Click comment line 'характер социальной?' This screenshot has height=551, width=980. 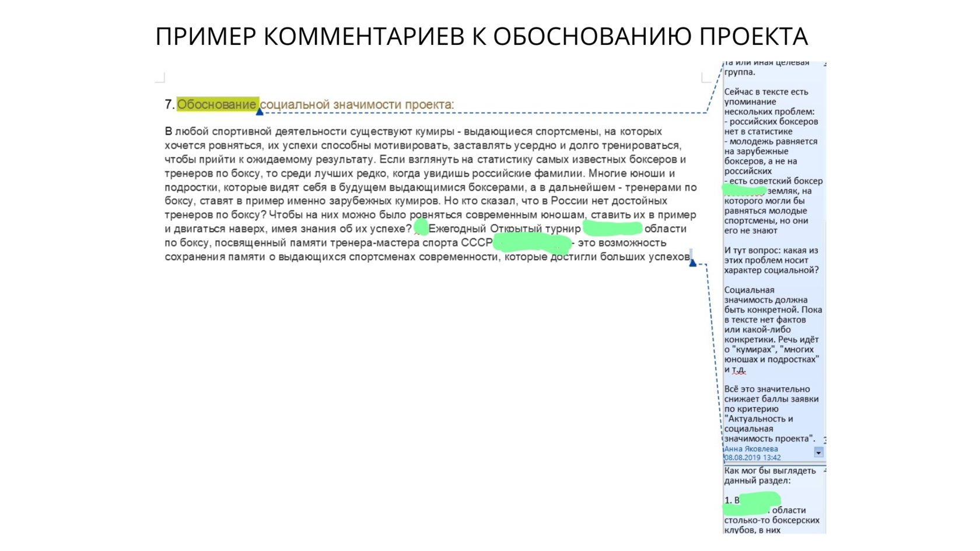771,270
